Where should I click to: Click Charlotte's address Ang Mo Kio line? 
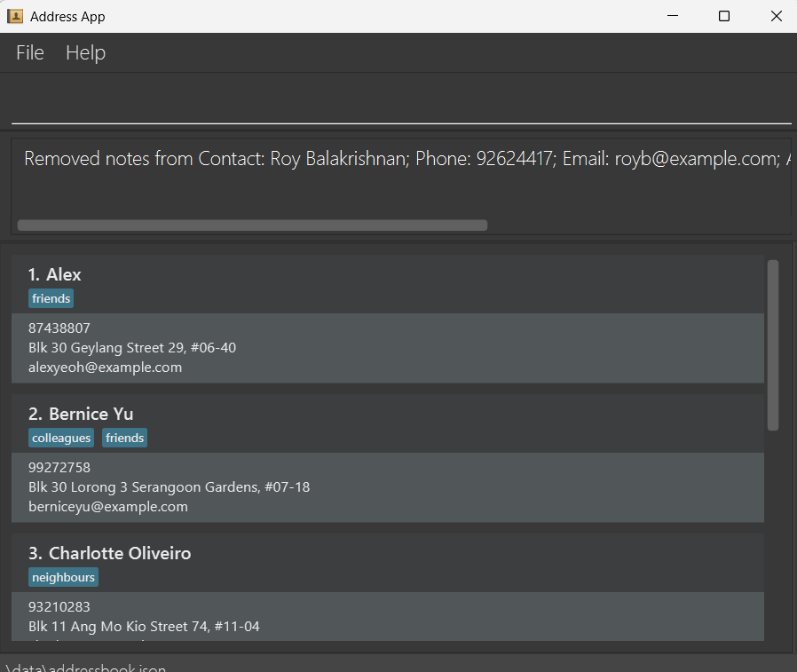(144, 627)
